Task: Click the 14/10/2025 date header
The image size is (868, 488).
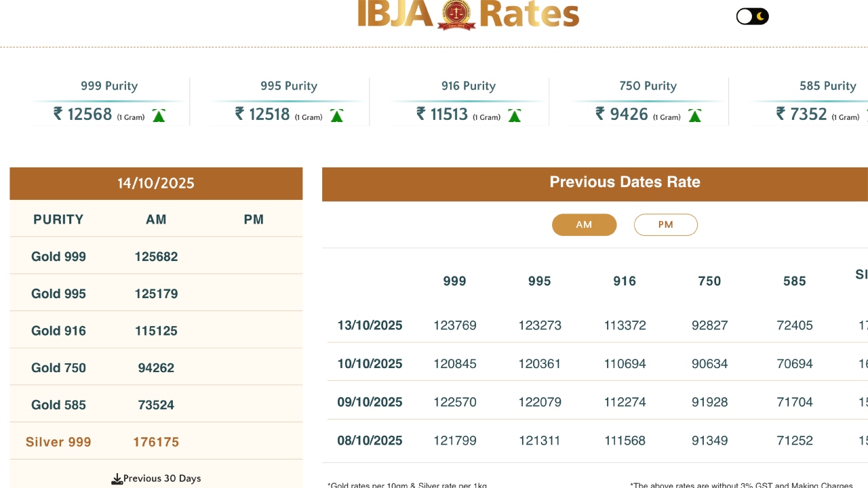Action: click(x=156, y=183)
